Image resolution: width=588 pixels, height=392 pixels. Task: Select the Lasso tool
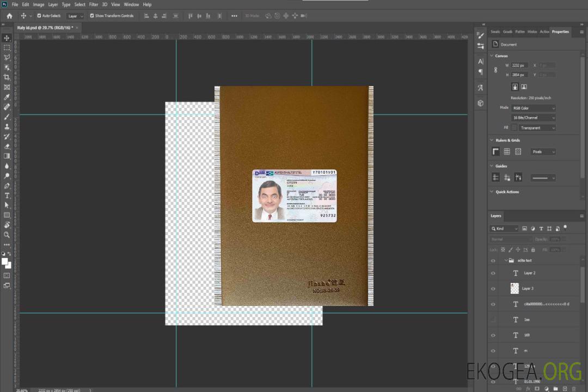(x=7, y=57)
